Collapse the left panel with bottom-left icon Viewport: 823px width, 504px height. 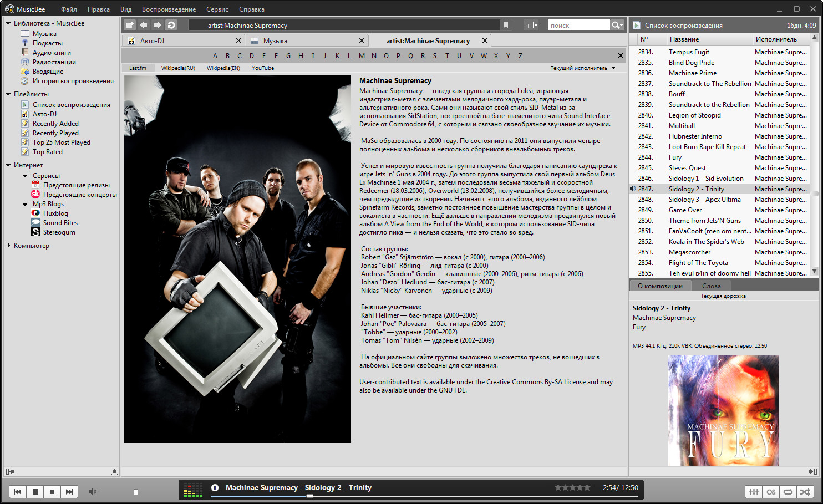tap(10, 471)
